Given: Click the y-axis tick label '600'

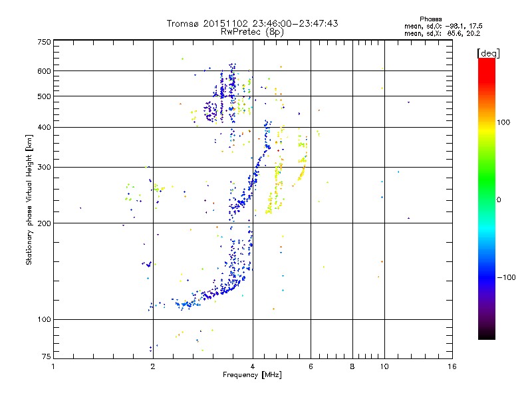Looking at the screenshot, I should click(x=44, y=71).
